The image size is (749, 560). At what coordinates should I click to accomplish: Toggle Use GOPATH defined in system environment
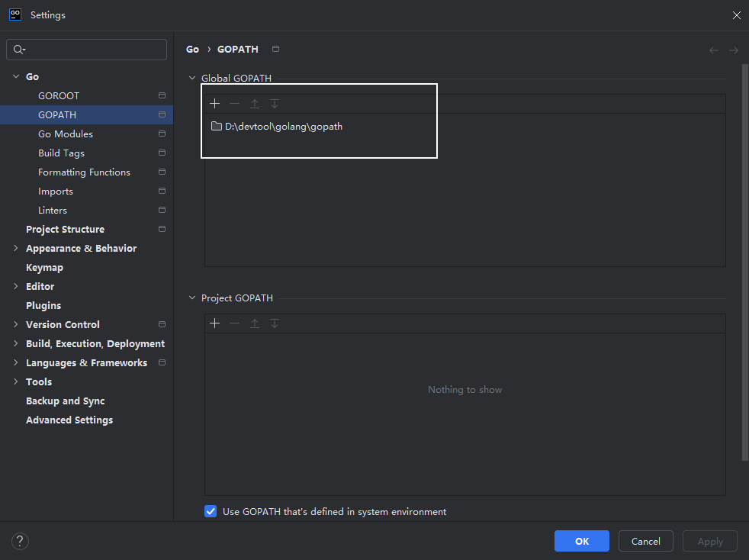[211, 512]
